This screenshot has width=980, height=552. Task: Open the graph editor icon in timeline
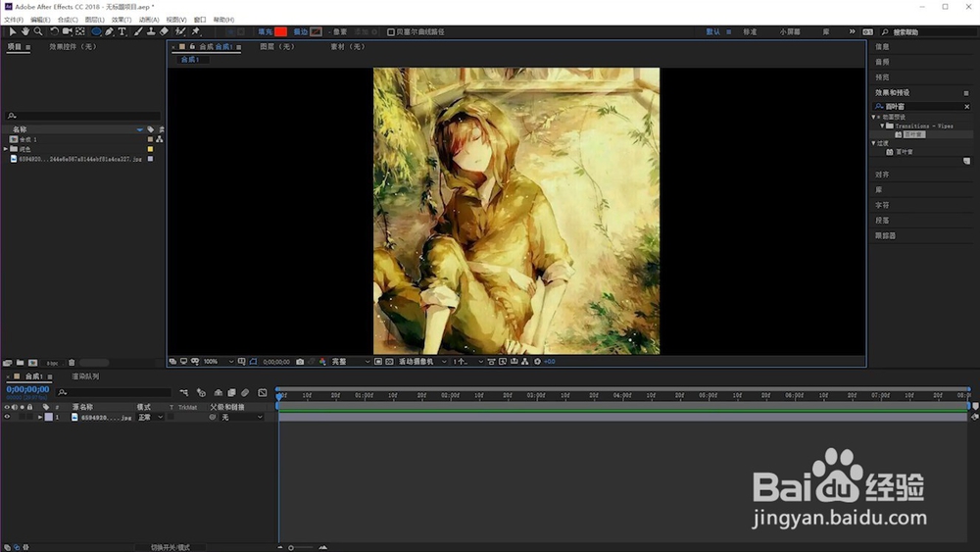coord(263,392)
